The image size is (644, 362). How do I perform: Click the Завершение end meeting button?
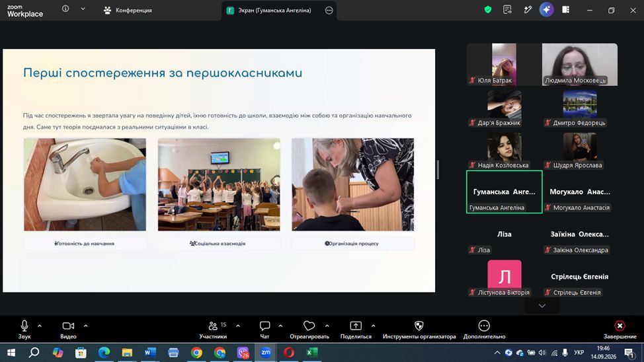pos(620,330)
